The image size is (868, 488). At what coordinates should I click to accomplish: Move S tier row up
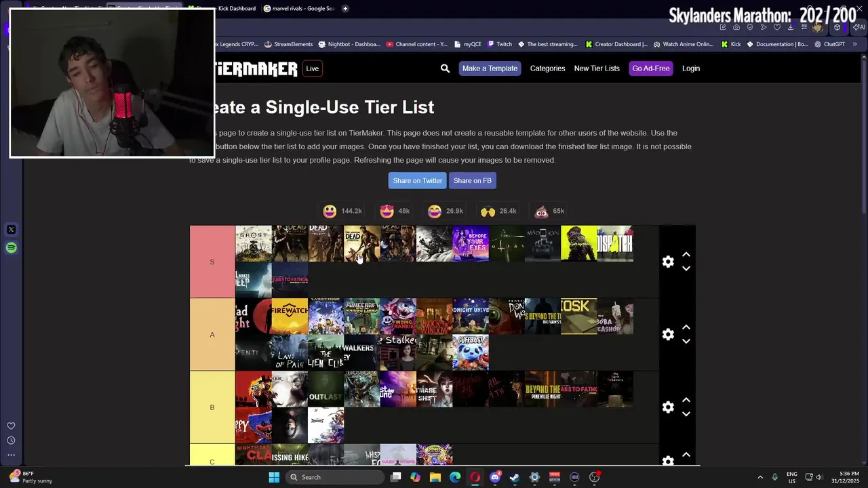click(x=686, y=255)
